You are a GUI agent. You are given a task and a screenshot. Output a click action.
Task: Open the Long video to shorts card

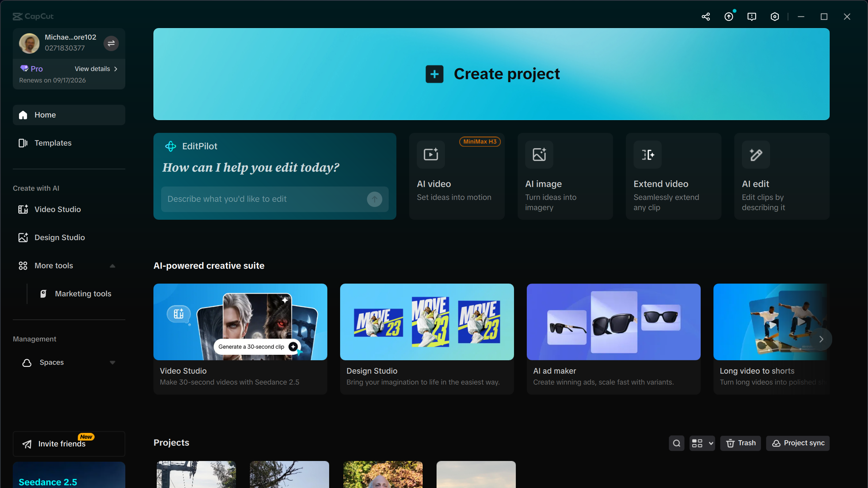772,339
